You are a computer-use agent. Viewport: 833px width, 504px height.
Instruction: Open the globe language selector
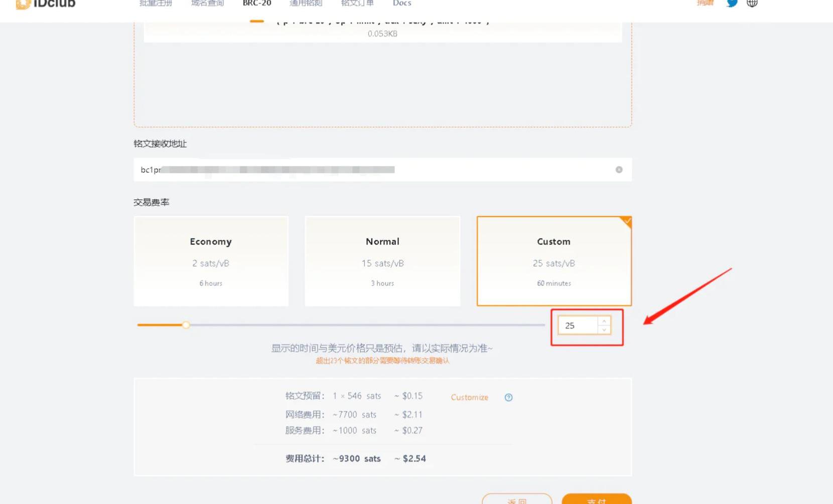click(752, 3)
